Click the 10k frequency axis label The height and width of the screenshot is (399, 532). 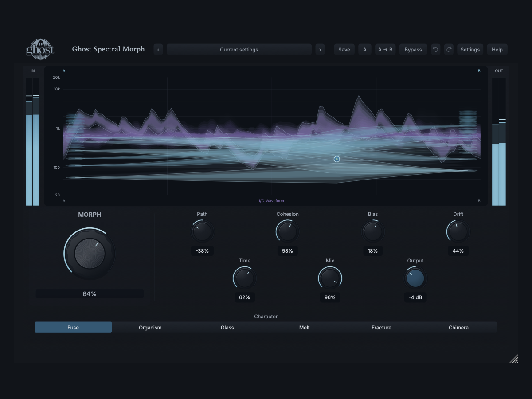pos(56,89)
